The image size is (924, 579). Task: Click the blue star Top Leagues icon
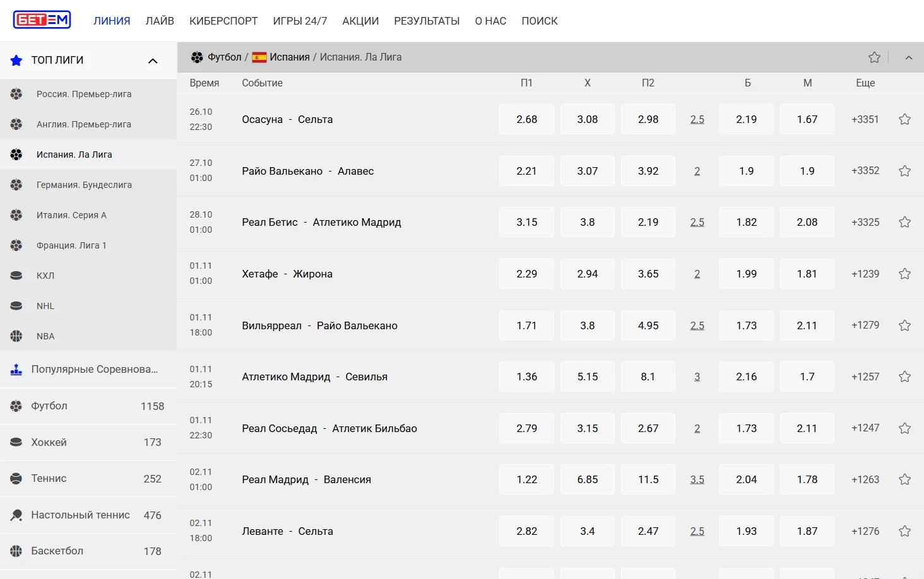[16, 61]
